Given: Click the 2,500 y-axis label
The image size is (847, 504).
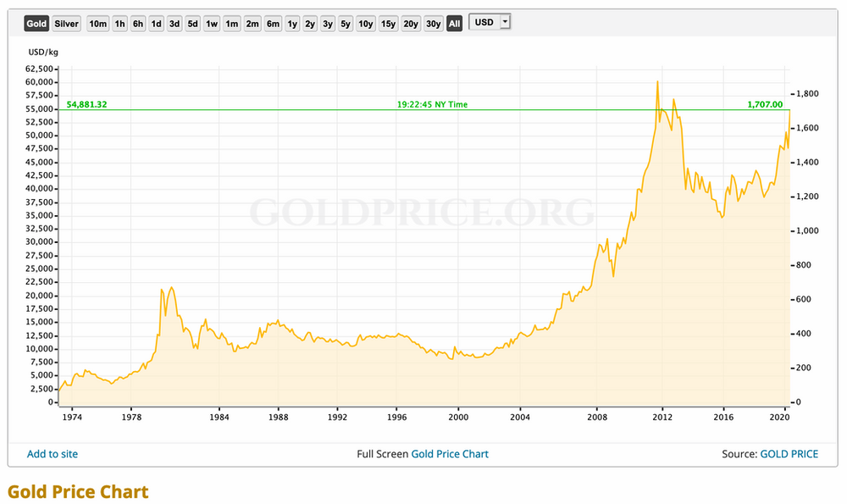Looking at the screenshot, I should coord(42,389).
